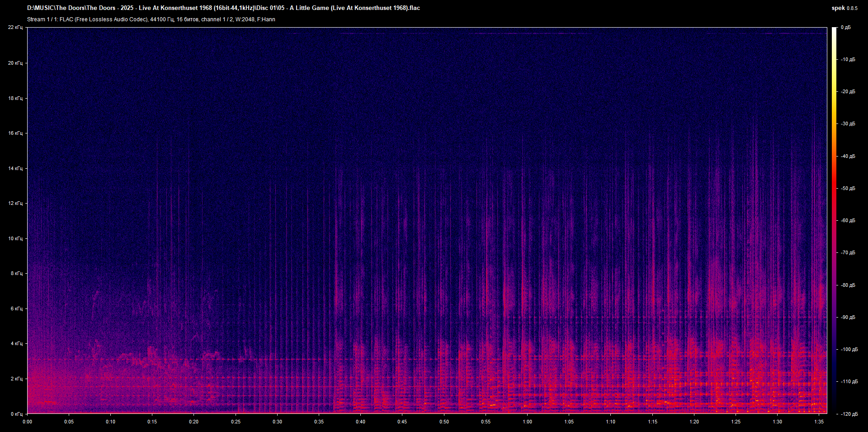
Task: Click the 20 кГц frequency axis label
Action: [15, 63]
